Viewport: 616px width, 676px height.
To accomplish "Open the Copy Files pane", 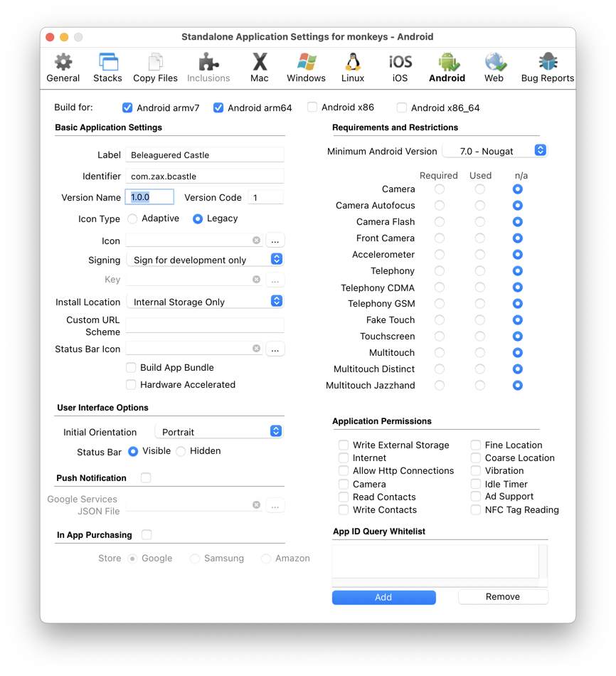I will pyautogui.click(x=155, y=68).
